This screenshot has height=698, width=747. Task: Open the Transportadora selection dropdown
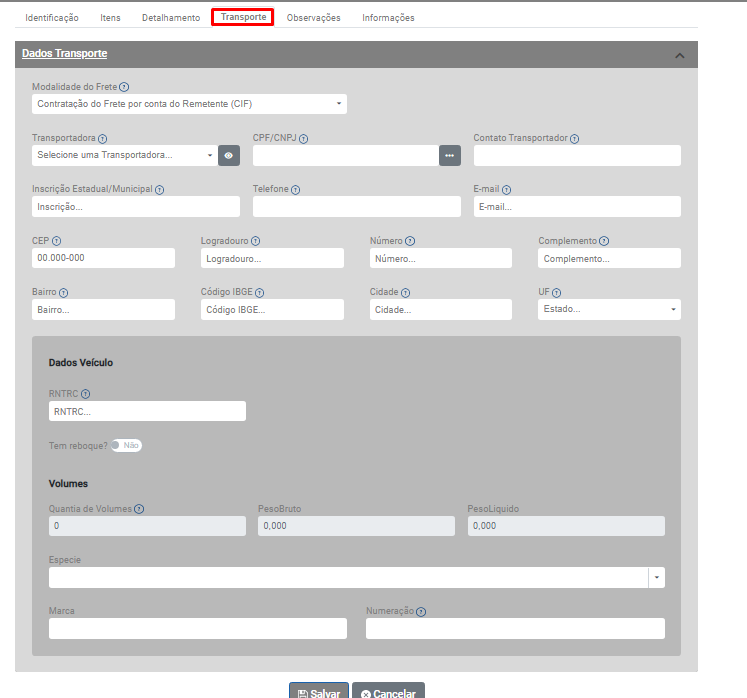pos(123,155)
